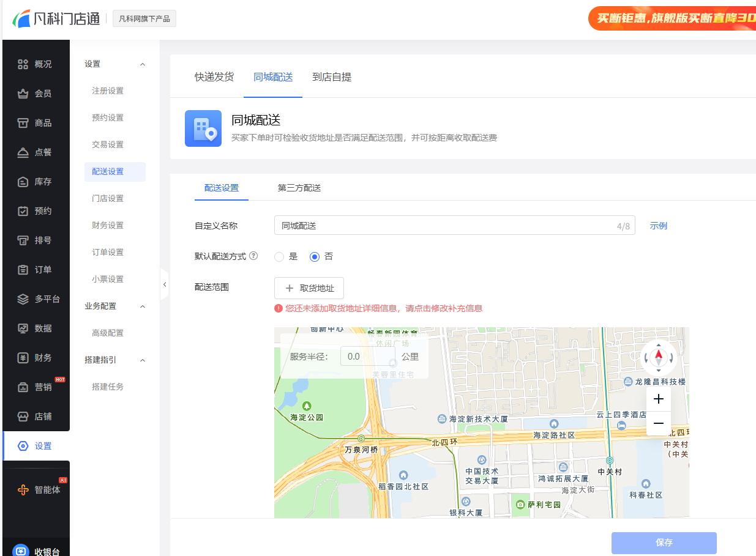Screen dimensions: 756x556
Task: Open the 示例 link
Action: (x=659, y=226)
